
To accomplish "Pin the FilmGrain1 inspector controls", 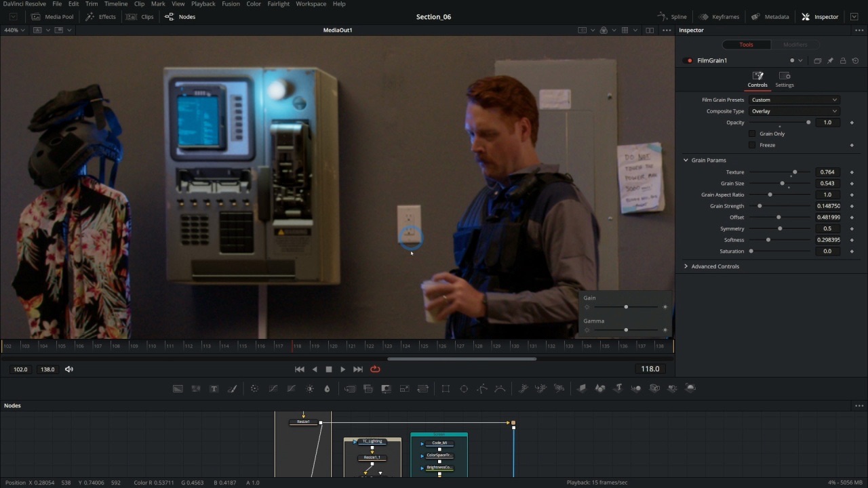I will click(x=830, y=60).
